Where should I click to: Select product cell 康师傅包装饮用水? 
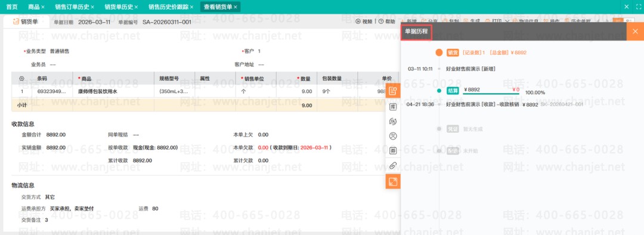tap(98, 92)
